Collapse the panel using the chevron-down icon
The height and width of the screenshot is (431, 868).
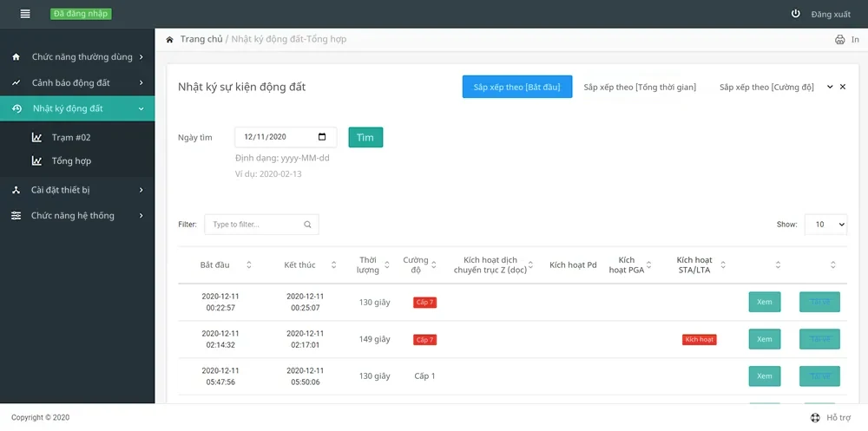(x=830, y=87)
